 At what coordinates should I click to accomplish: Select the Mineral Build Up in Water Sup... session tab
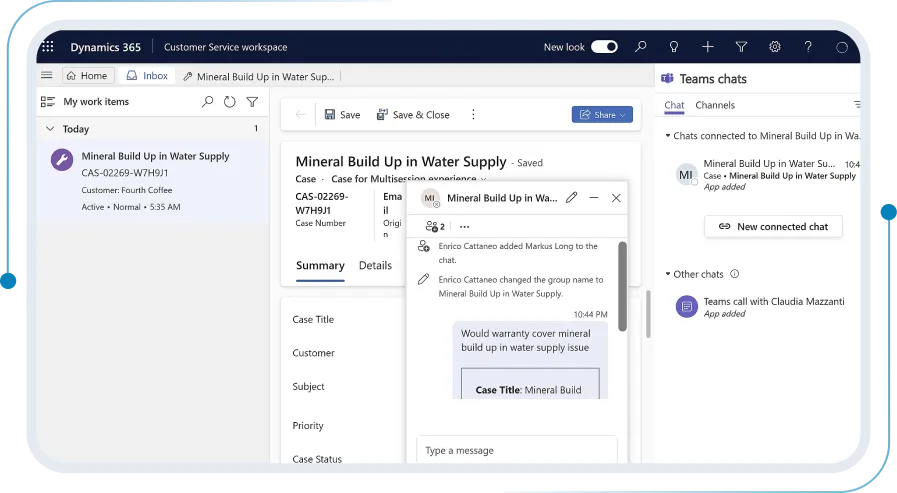259,77
